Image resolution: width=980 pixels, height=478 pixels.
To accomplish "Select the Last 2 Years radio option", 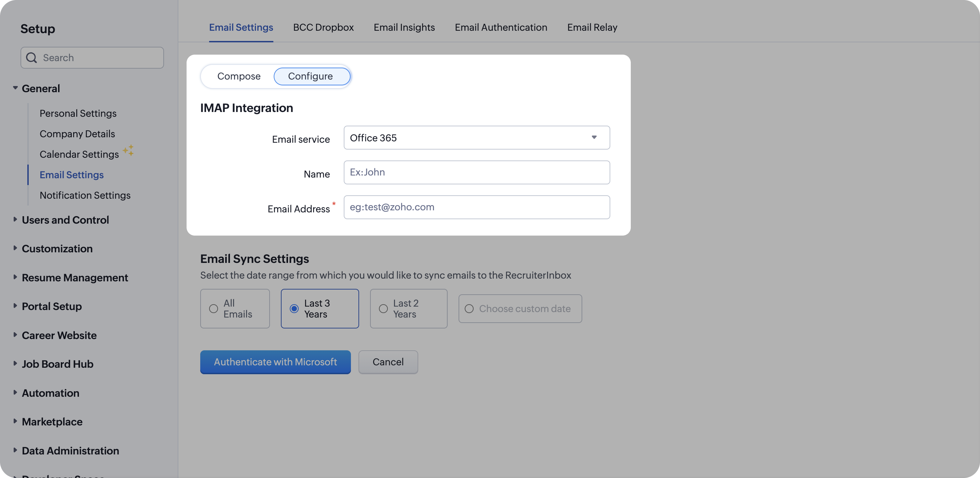I will point(383,309).
